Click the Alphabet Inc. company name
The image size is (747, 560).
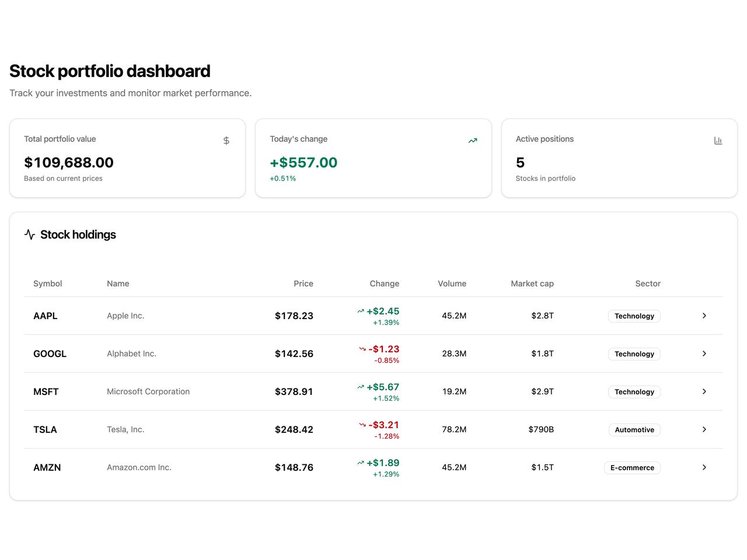[x=131, y=353]
